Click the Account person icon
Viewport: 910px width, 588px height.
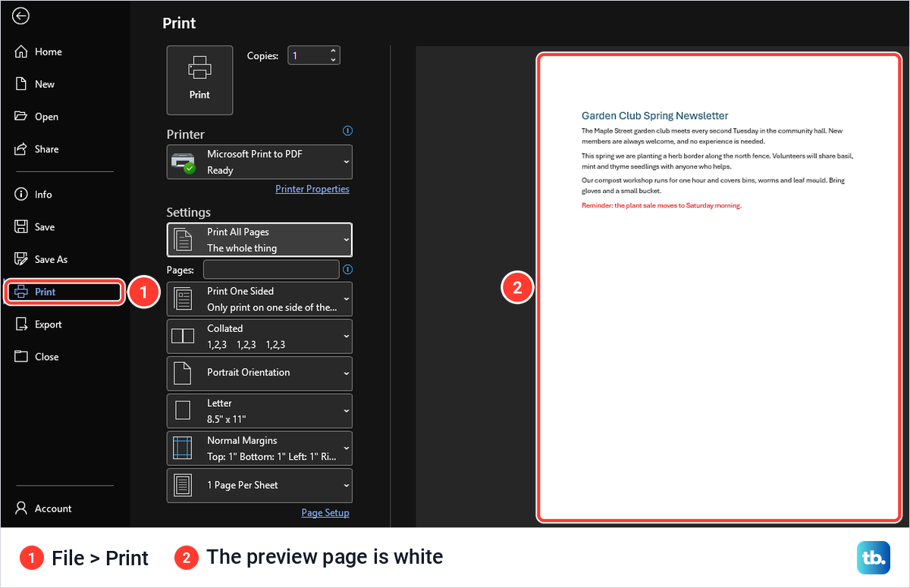21,508
